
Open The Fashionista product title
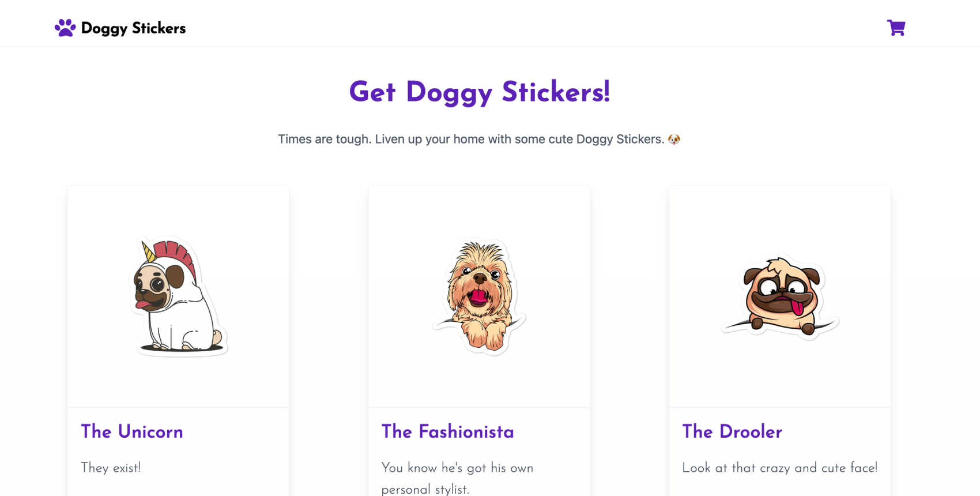click(x=448, y=431)
